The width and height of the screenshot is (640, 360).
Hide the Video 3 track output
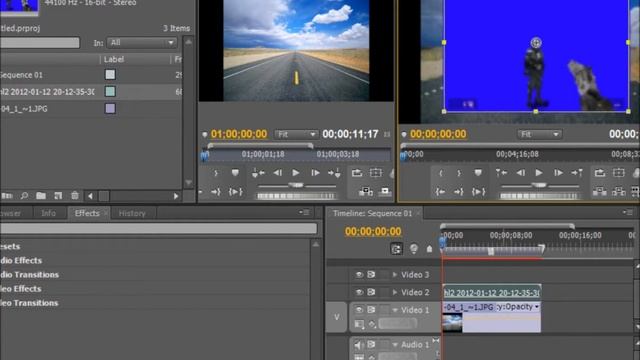pos(359,275)
